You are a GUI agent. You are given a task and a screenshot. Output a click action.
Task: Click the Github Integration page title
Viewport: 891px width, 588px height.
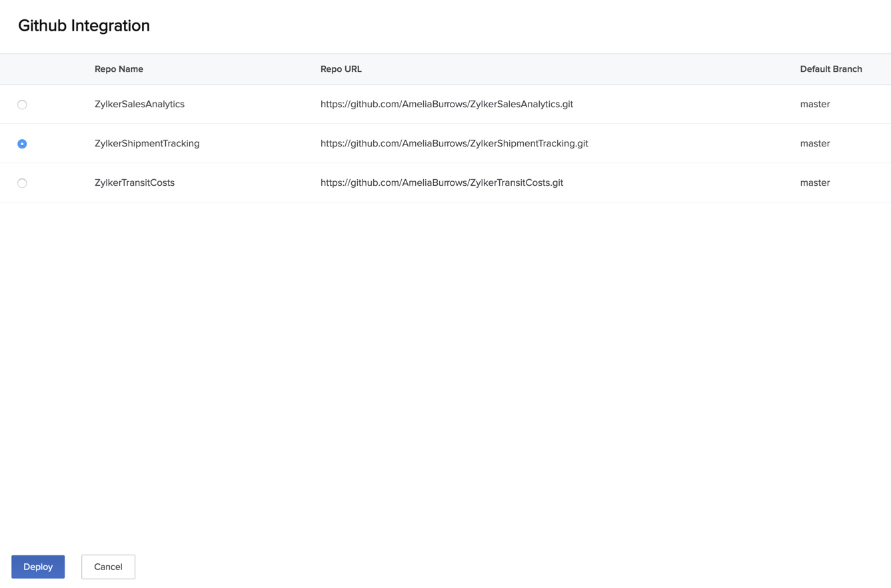tap(83, 26)
